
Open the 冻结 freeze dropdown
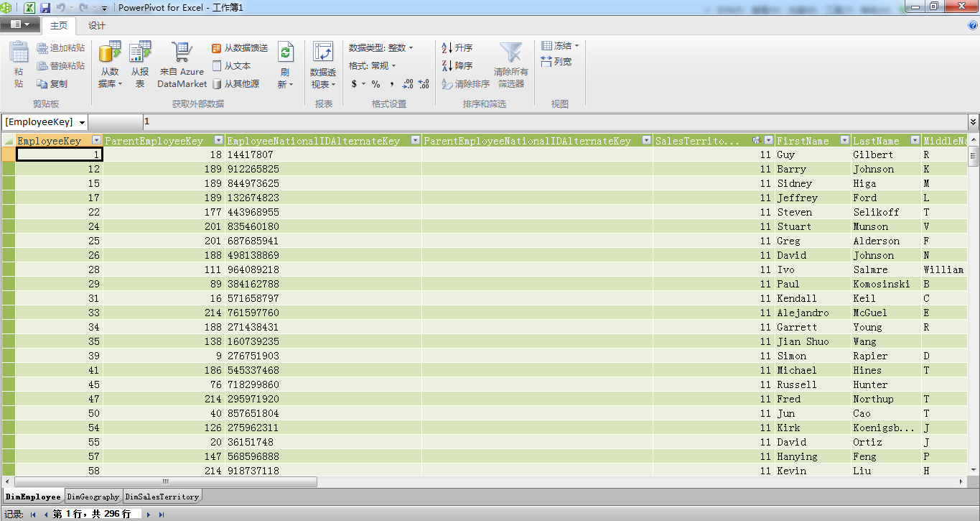point(560,46)
